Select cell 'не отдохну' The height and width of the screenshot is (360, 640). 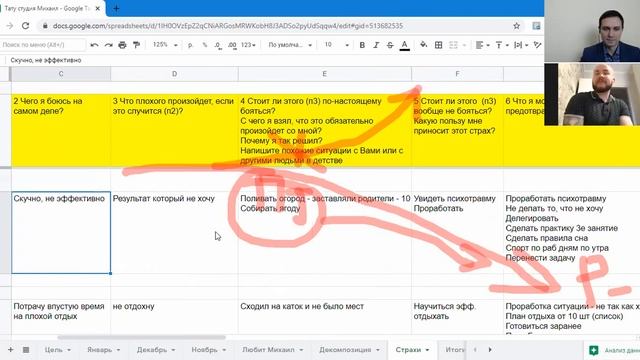pyautogui.click(x=174, y=318)
